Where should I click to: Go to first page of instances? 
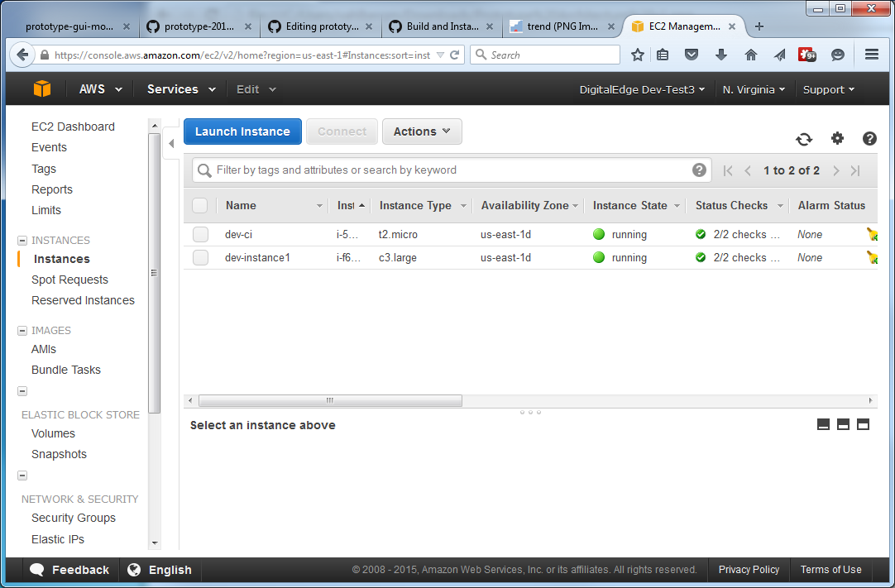pyautogui.click(x=728, y=170)
